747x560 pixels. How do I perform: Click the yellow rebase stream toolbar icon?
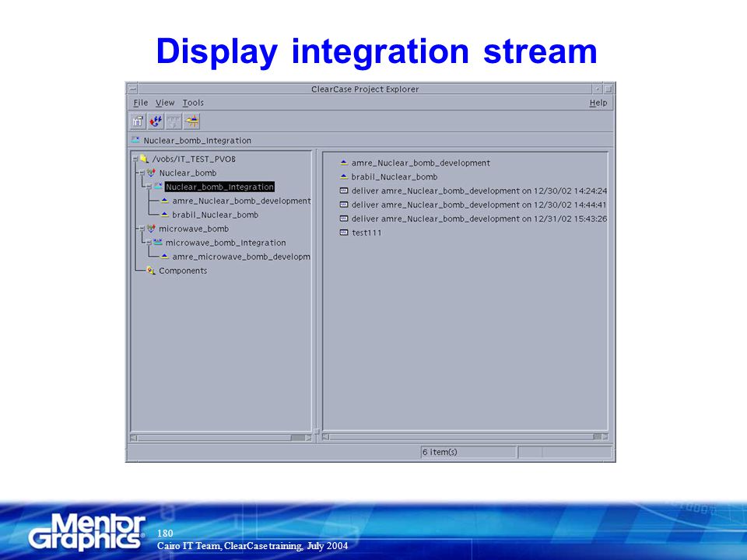coord(192,121)
